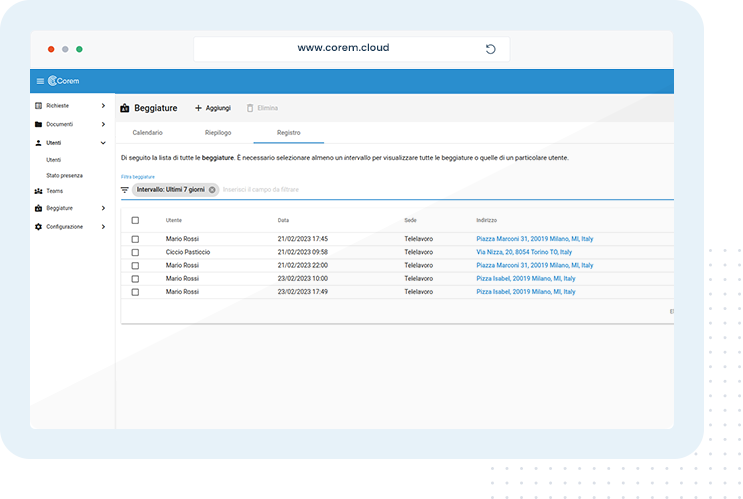Switch to the Riepilogo tab

pyautogui.click(x=218, y=132)
